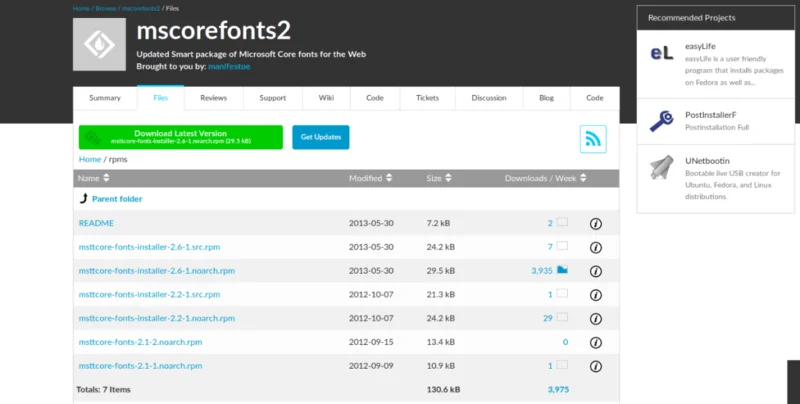Viewport: 800px width, 404px height.
Task: Download msttcore-fonts-installer-2.2-1.noarch.rpm
Action: click(x=157, y=318)
